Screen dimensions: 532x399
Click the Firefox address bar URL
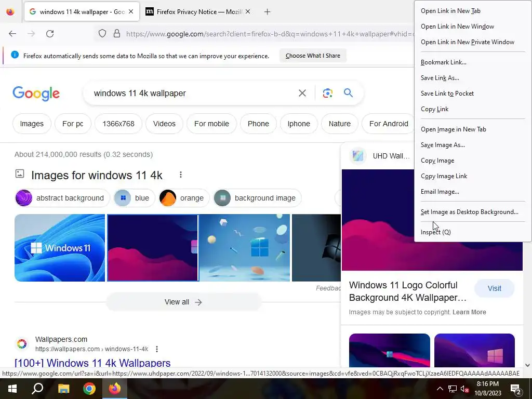[x=270, y=34]
